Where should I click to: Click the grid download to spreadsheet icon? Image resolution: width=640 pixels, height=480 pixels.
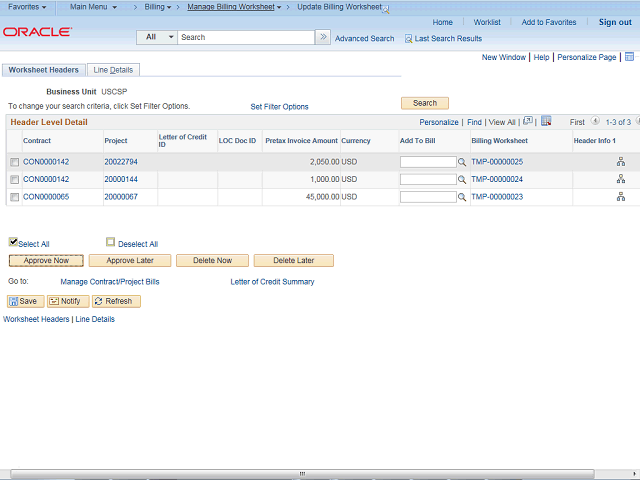(546, 122)
